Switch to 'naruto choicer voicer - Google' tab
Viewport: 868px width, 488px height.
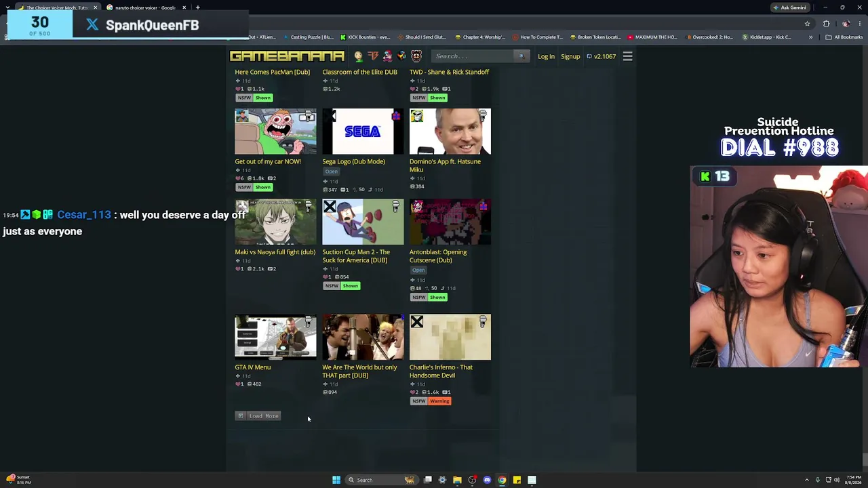coord(146,7)
